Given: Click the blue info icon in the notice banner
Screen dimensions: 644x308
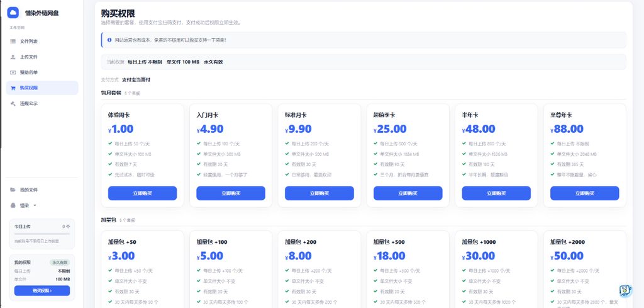Looking at the screenshot, I should [x=109, y=40].
